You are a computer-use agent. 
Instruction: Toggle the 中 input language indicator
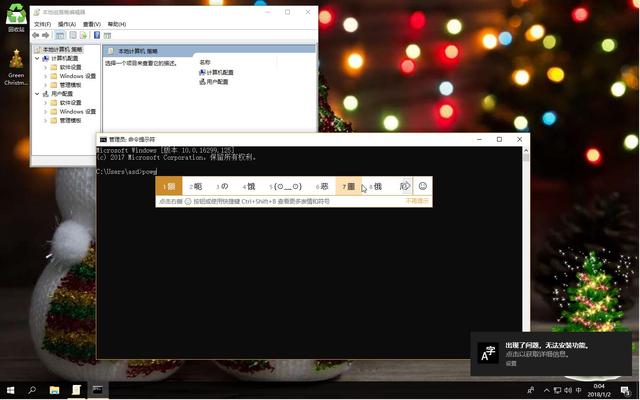pos(578,391)
